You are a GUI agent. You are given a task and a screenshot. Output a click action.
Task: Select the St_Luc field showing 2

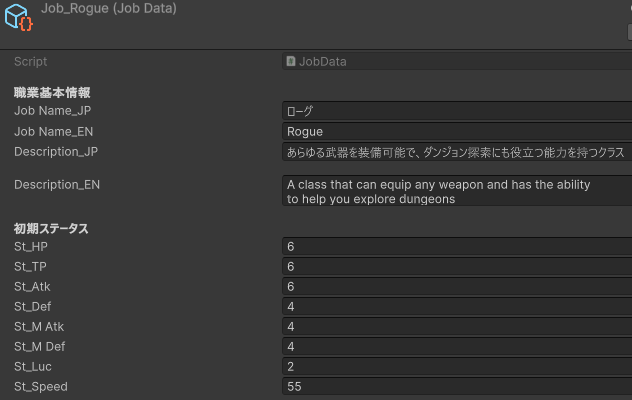(457, 367)
